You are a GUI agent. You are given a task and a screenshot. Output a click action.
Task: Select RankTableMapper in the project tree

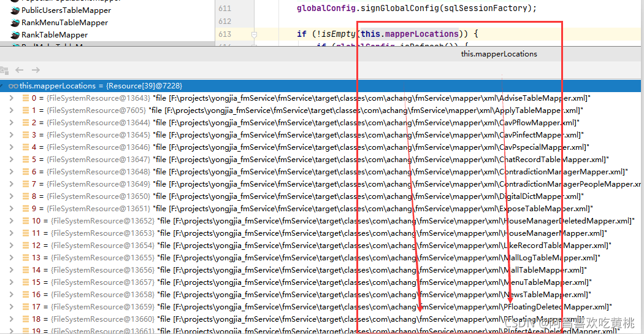point(54,35)
